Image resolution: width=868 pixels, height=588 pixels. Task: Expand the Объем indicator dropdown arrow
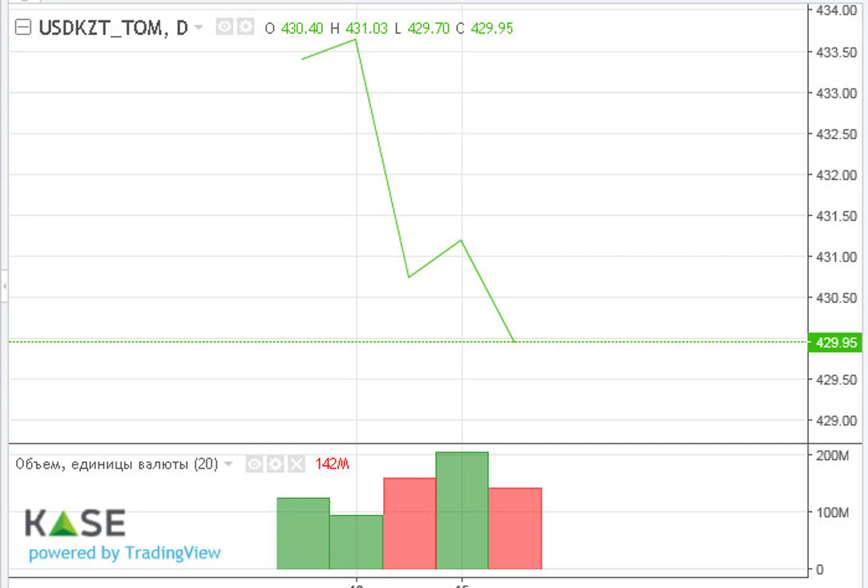pyautogui.click(x=228, y=464)
